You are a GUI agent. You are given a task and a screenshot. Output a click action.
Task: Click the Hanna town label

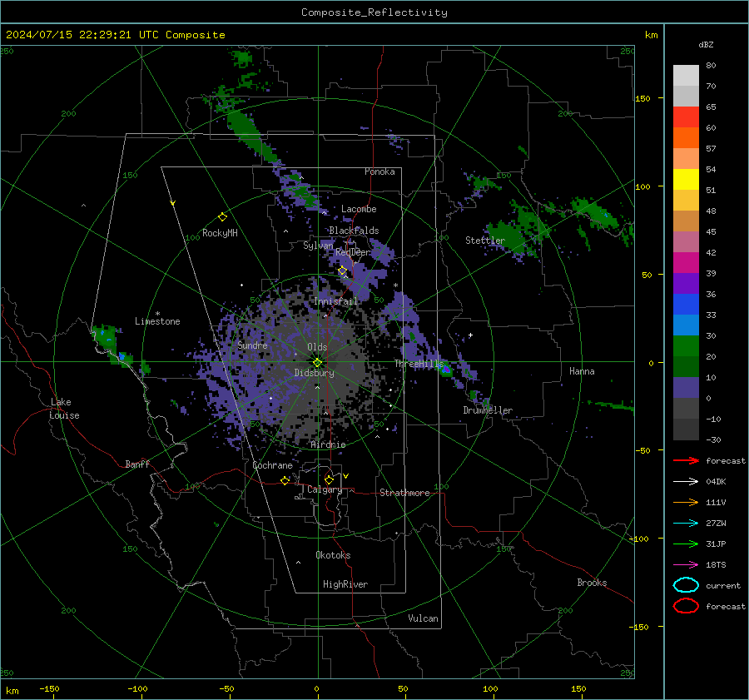click(582, 371)
